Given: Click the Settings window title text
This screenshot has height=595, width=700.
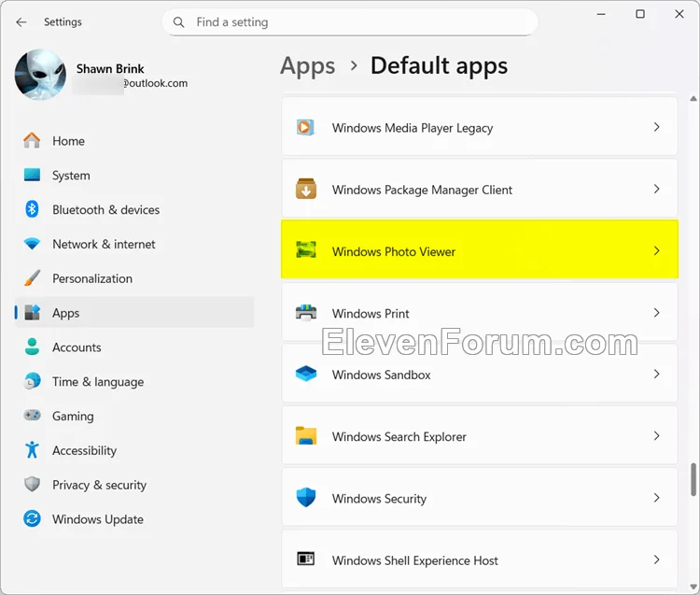Looking at the screenshot, I should pos(63,21).
